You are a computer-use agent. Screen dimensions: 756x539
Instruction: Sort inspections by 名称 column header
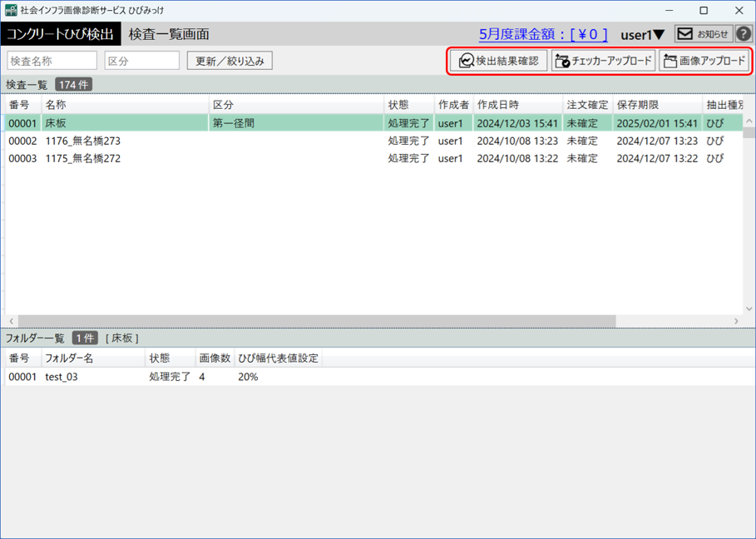tap(125, 105)
